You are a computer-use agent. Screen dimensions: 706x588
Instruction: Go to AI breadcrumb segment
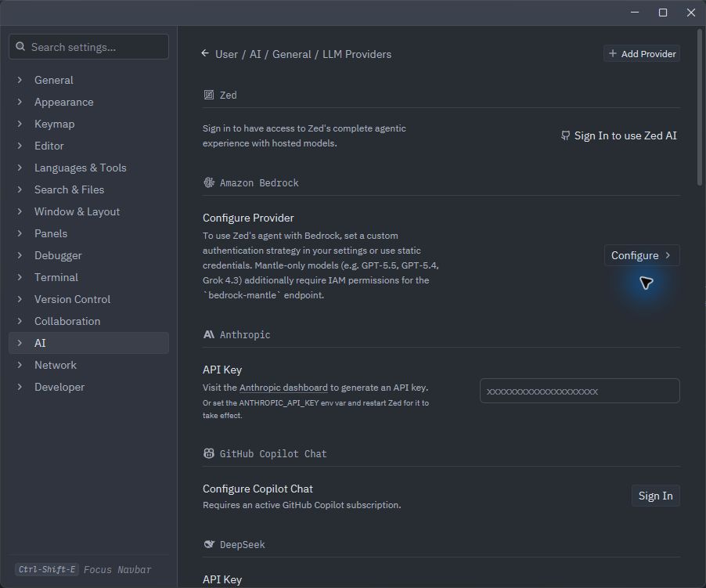[x=255, y=54]
